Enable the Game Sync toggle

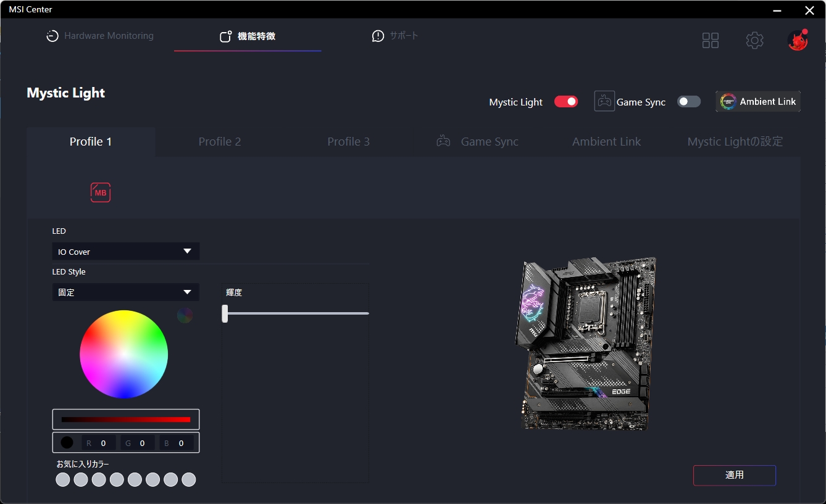689,101
